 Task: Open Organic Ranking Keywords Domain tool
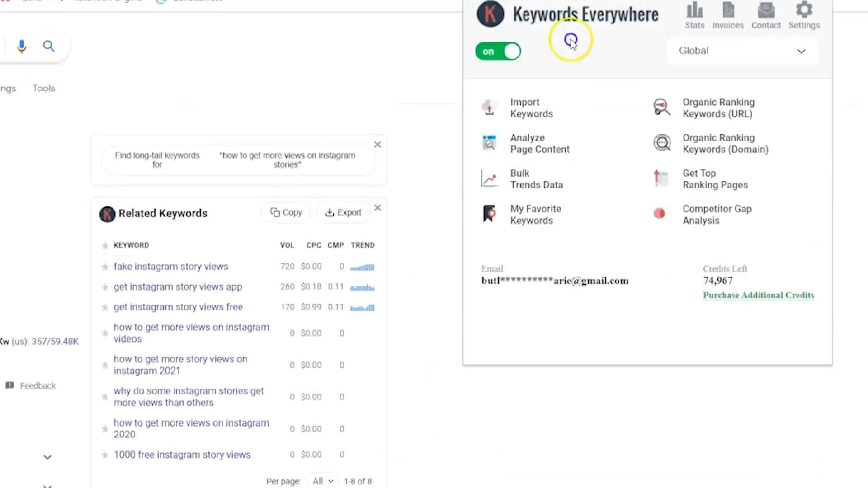pos(726,143)
